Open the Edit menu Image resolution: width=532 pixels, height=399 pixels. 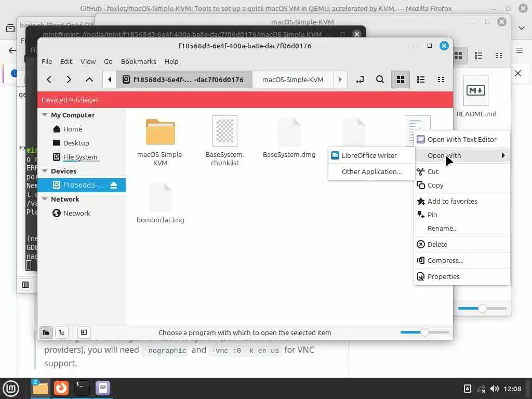coord(66,61)
